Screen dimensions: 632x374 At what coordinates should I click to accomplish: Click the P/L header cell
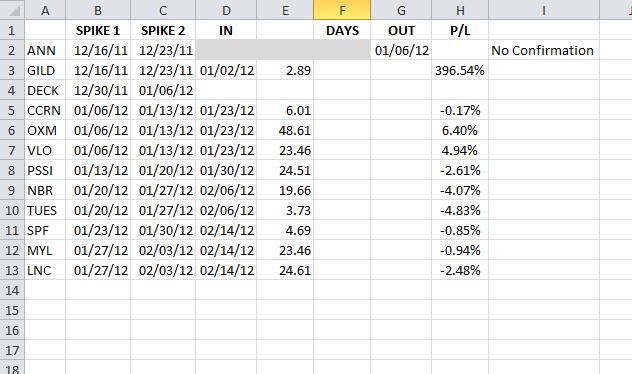(x=460, y=30)
